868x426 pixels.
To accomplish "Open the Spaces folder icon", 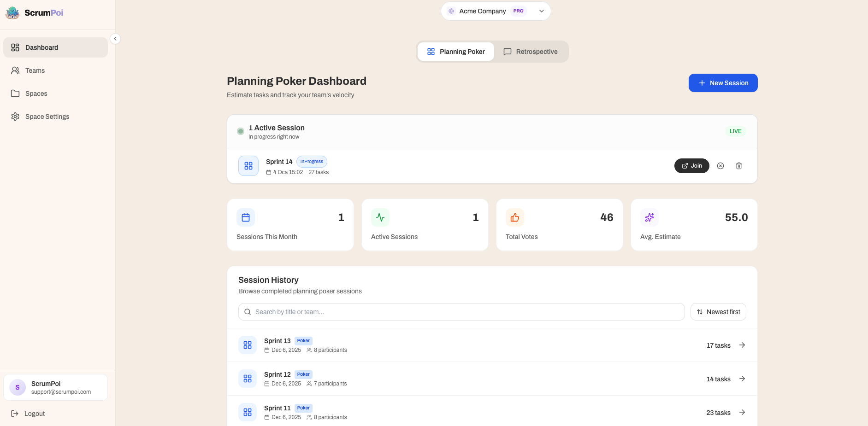I will pos(15,93).
